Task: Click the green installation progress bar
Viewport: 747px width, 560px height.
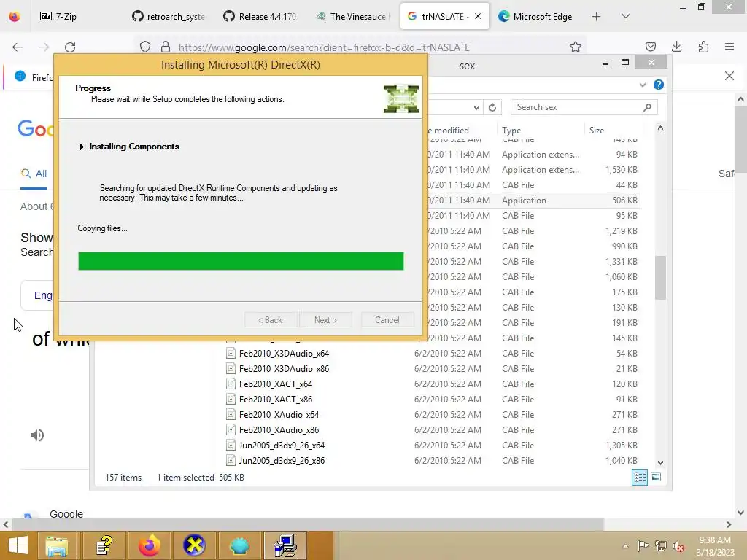Action: 241,261
